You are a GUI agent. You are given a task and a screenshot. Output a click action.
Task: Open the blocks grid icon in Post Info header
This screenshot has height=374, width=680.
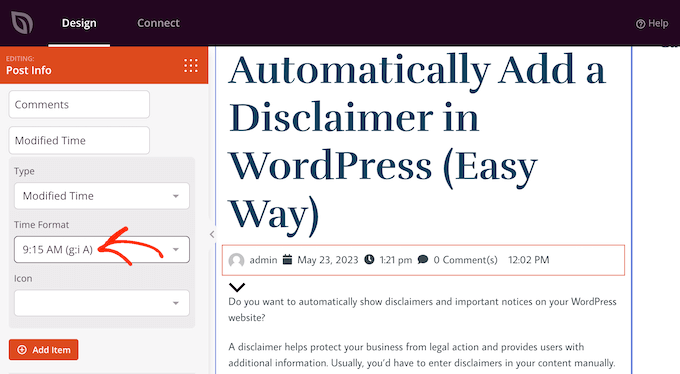point(191,65)
